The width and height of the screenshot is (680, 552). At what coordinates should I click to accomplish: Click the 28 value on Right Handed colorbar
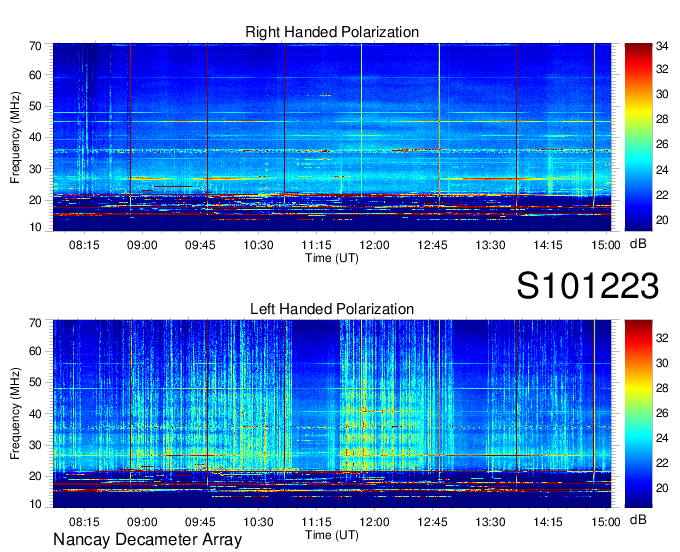[662, 119]
